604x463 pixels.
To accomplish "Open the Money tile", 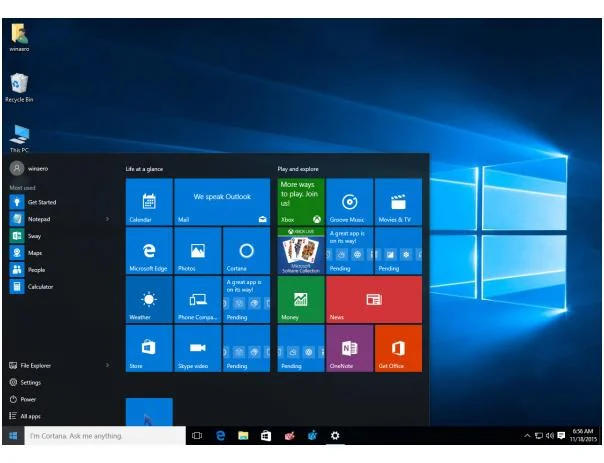I will 301,299.
